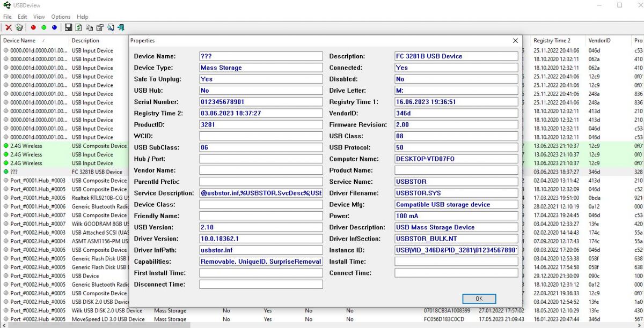The width and height of the screenshot is (644, 328).
Task: Open the File menu
Action: pos(7,17)
